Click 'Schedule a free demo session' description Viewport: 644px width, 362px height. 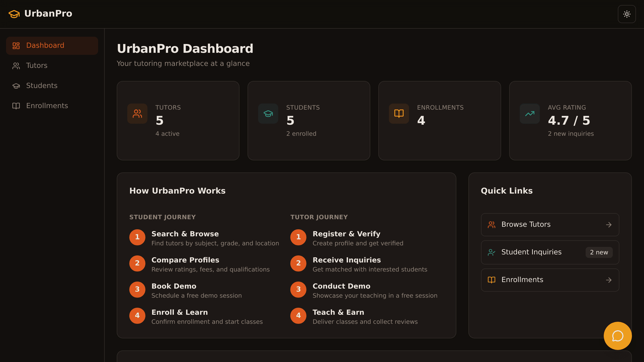click(196, 296)
